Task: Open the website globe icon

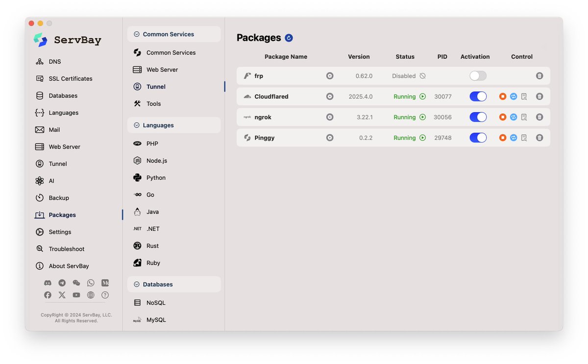Action: 91,295
